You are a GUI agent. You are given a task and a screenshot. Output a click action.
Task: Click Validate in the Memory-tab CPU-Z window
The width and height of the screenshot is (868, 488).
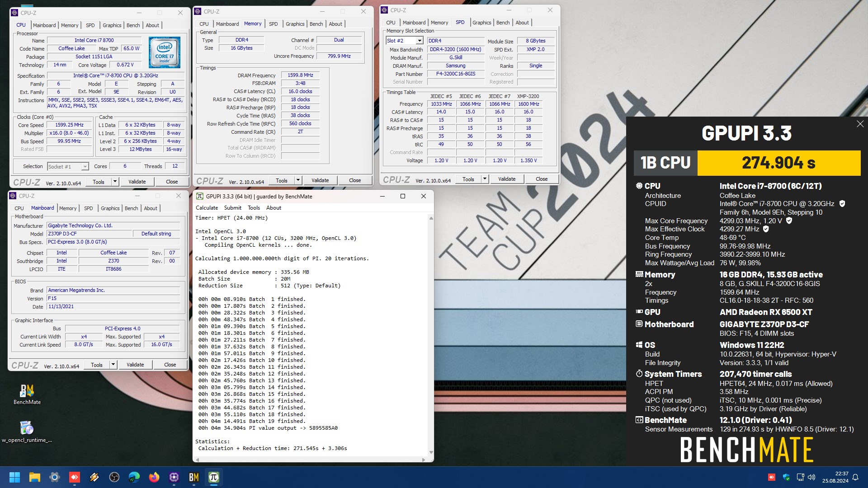[x=320, y=180]
